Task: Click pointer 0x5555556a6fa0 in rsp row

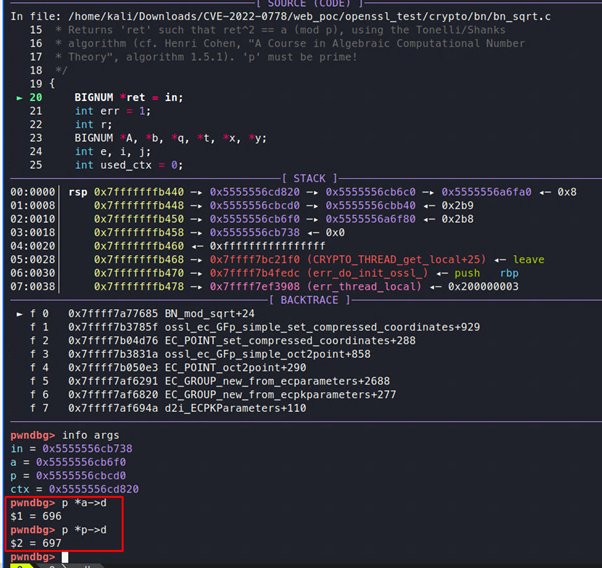Action: pyautogui.click(x=486, y=192)
